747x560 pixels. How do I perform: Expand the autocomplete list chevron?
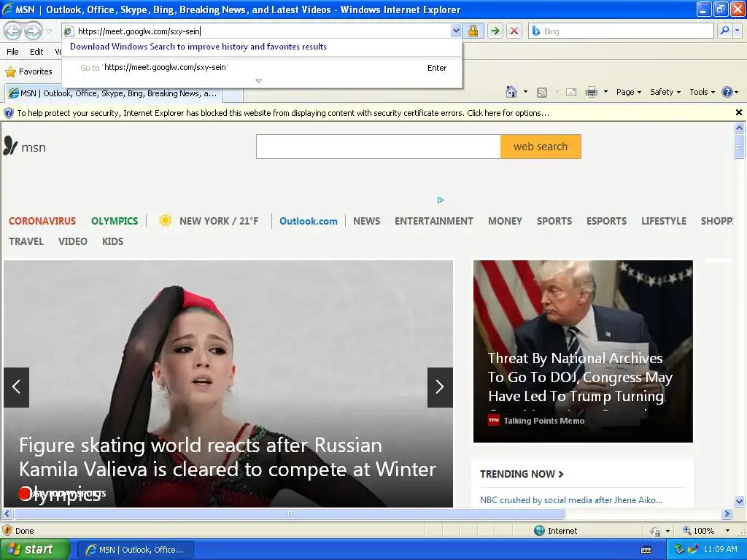click(259, 81)
